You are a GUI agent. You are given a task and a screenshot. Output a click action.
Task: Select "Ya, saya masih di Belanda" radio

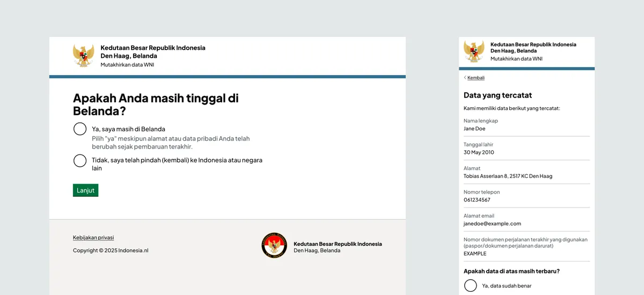point(80,129)
